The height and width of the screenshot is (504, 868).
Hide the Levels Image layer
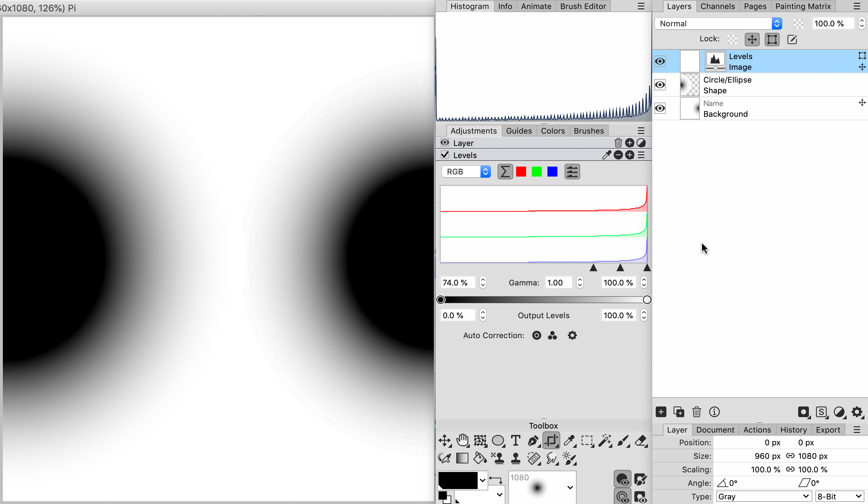point(660,61)
